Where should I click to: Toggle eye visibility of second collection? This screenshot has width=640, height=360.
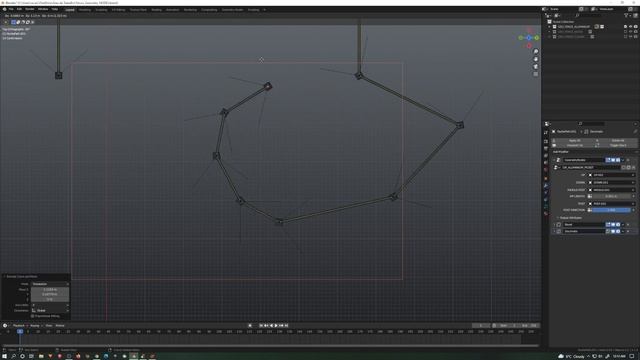point(631,31)
